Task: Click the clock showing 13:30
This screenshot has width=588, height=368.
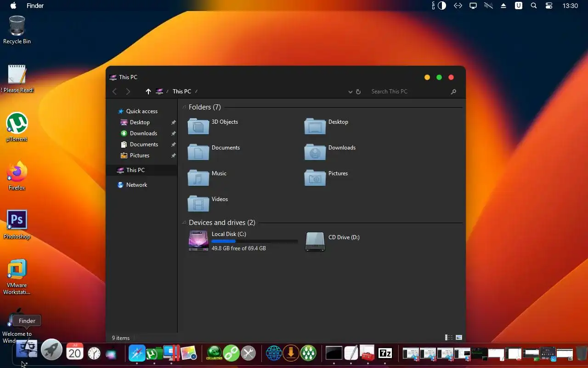Action: pyautogui.click(x=570, y=6)
